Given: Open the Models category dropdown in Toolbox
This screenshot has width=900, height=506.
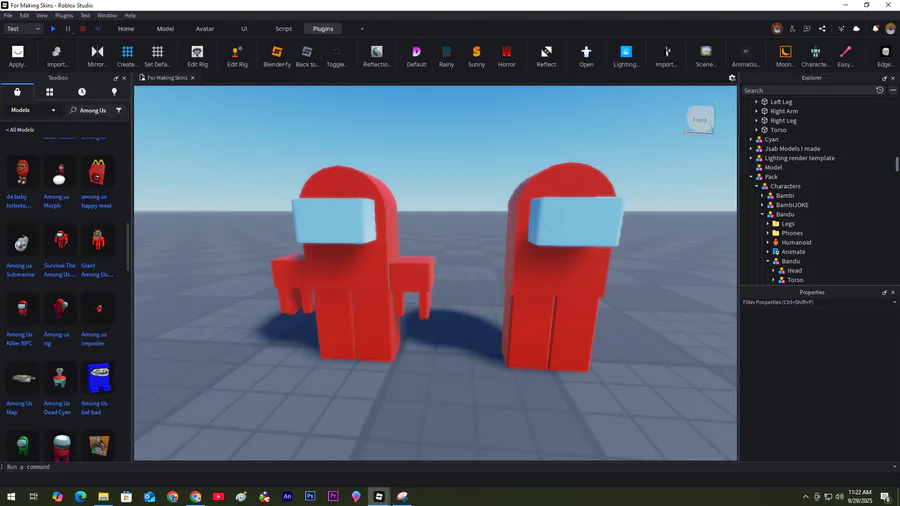Looking at the screenshot, I should [x=33, y=110].
